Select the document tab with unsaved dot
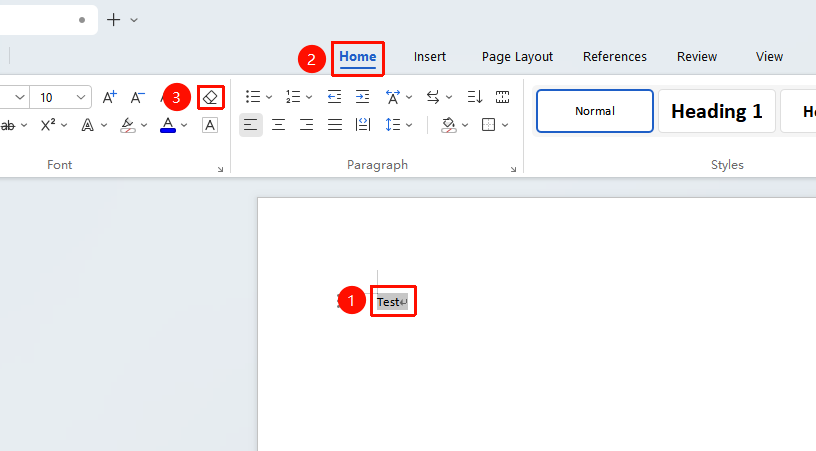Screen dimensions: 816x451 click(x=48, y=20)
